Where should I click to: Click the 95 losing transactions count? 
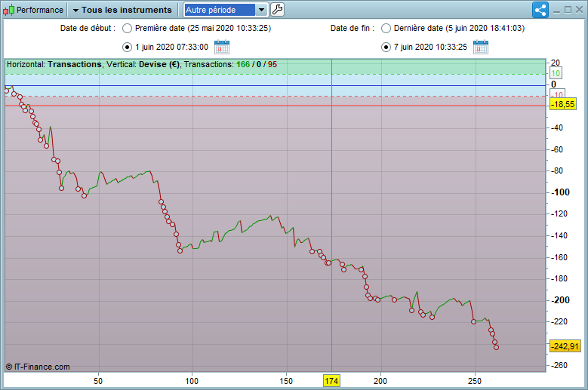tap(272, 64)
